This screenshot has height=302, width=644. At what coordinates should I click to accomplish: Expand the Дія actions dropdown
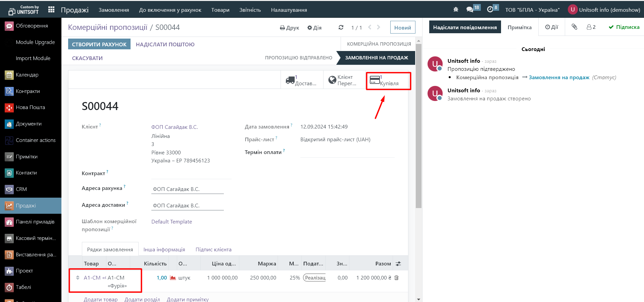[x=314, y=28]
